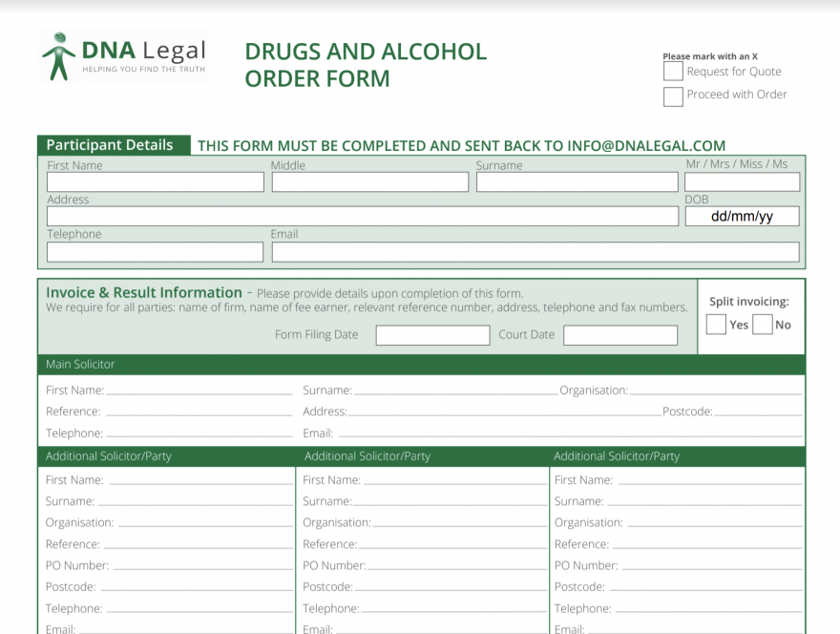This screenshot has width=840, height=634.
Task: Mark the Request for Quote checkbox
Action: coord(672,71)
